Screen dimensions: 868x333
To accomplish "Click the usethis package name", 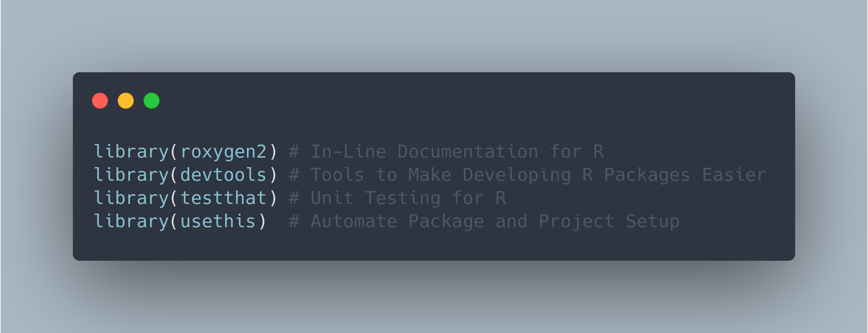I will click(x=218, y=221).
